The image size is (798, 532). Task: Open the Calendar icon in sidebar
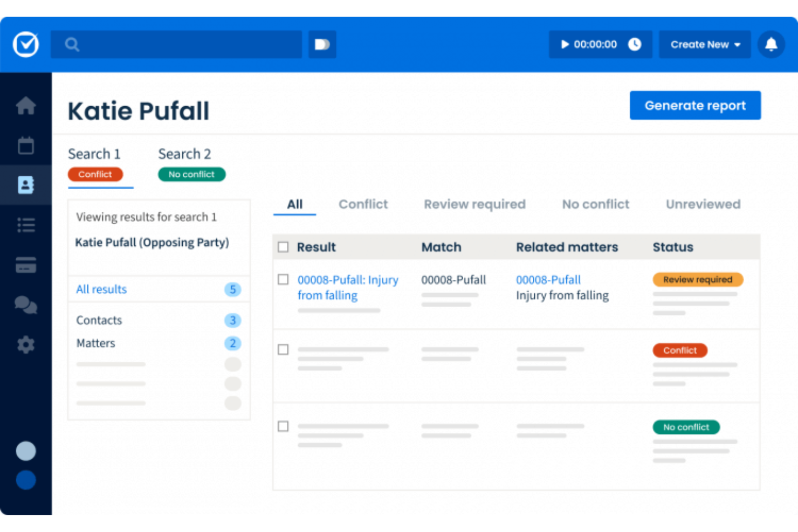click(26, 146)
